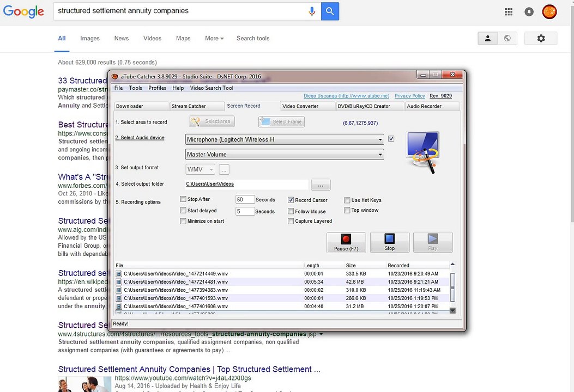Switch to the Stream Catcher tab
Screen dimensions: 574x392
tap(197, 106)
